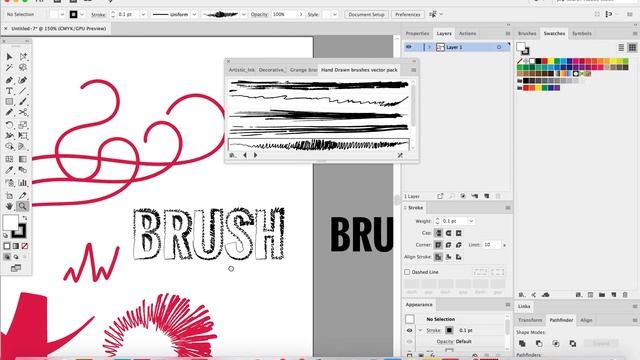
Task: Select the Free Transform tool
Action: [23, 136]
